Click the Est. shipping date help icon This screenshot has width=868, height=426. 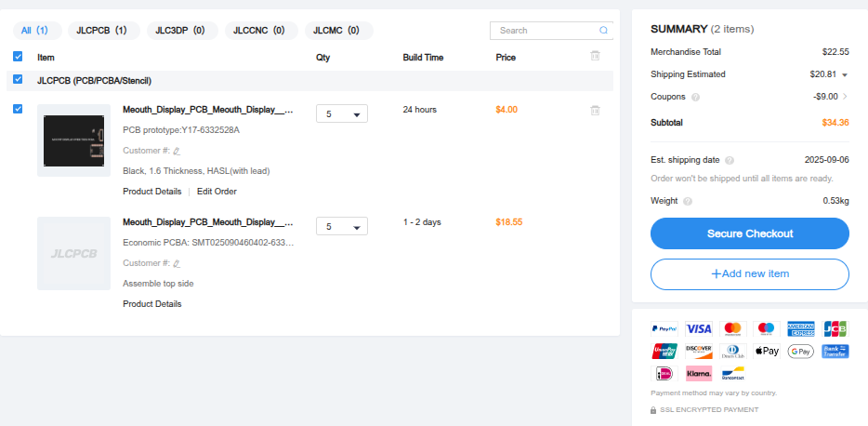click(x=730, y=160)
